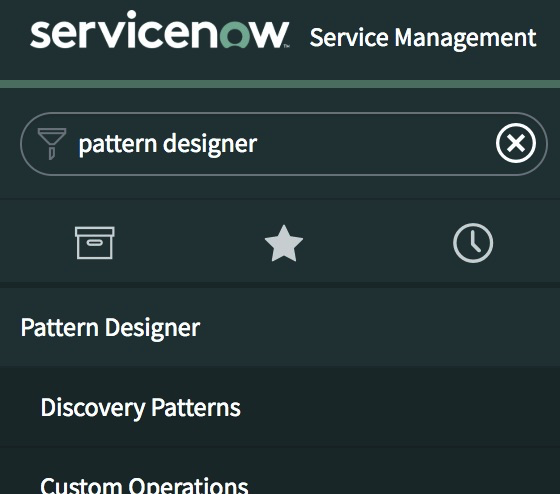This screenshot has height=494, width=560.
Task: Click the ServiceNow logo
Action: pyautogui.click(x=160, y=30)
